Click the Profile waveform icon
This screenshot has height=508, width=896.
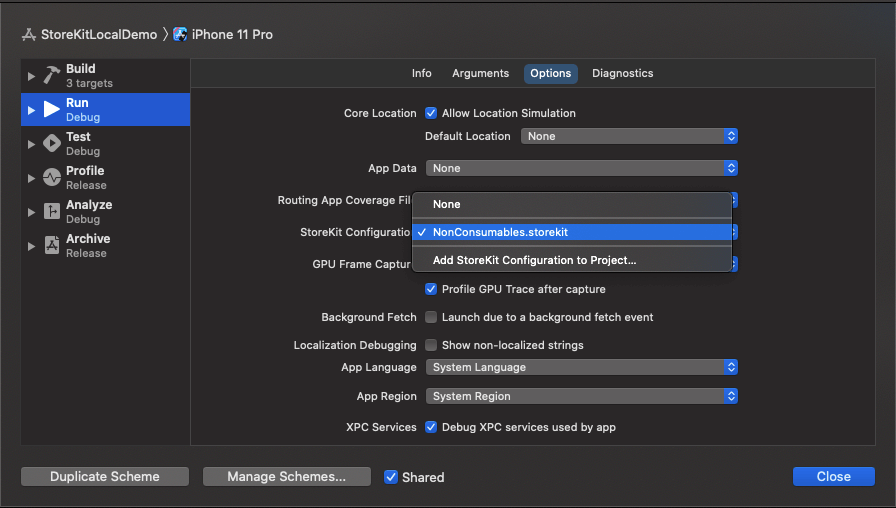pos(52,178)
